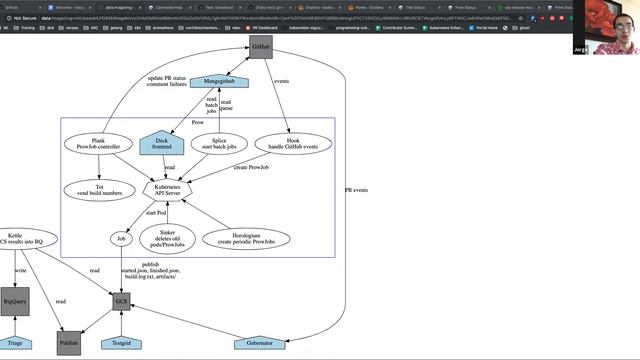640x360 pixels.
Task: Close the Home - Grafana tab
Action: click(x=390, y=7)
